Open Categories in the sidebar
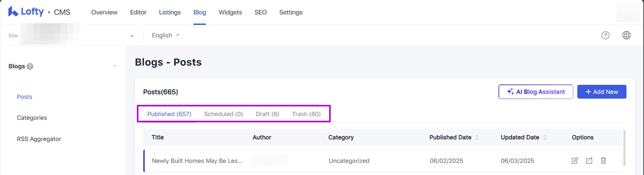This screenshot has height=175, width=644. coord(32,118)
